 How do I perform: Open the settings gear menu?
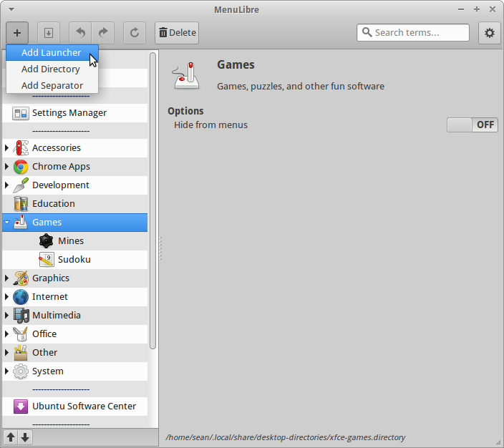(490, 33)
